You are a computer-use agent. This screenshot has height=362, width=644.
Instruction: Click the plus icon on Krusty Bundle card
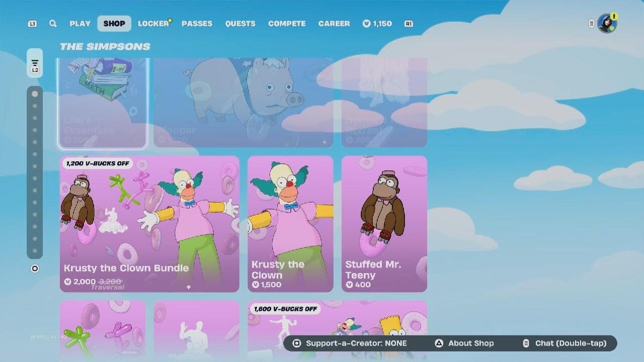coord(189,287)
